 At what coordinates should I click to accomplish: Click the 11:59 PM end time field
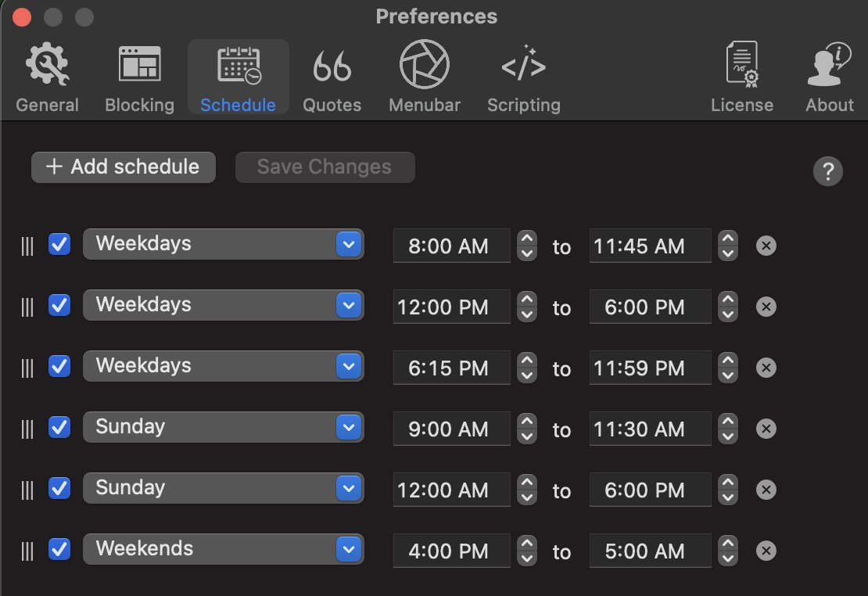click(651, 368)
